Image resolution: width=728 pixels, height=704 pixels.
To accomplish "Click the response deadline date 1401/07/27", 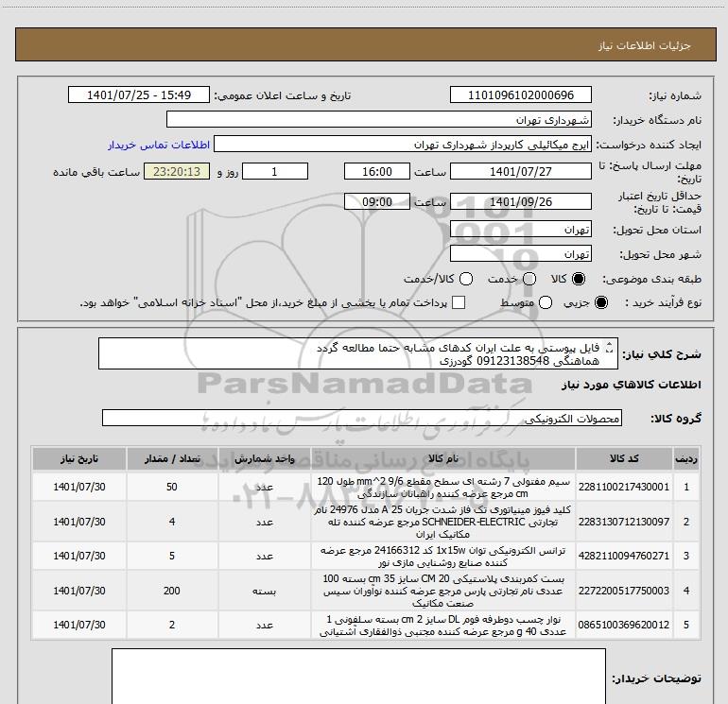I will pos(520,171).
